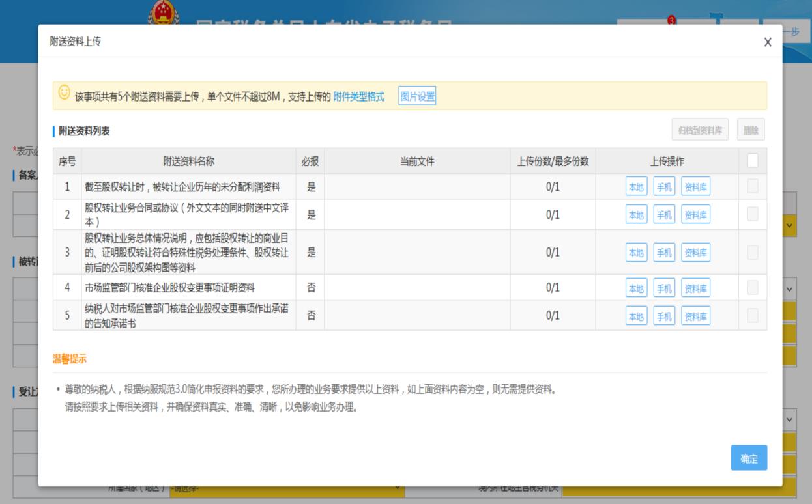Check the checkbox for row 1
Screen dimensions: 812x504
(753, 187)
